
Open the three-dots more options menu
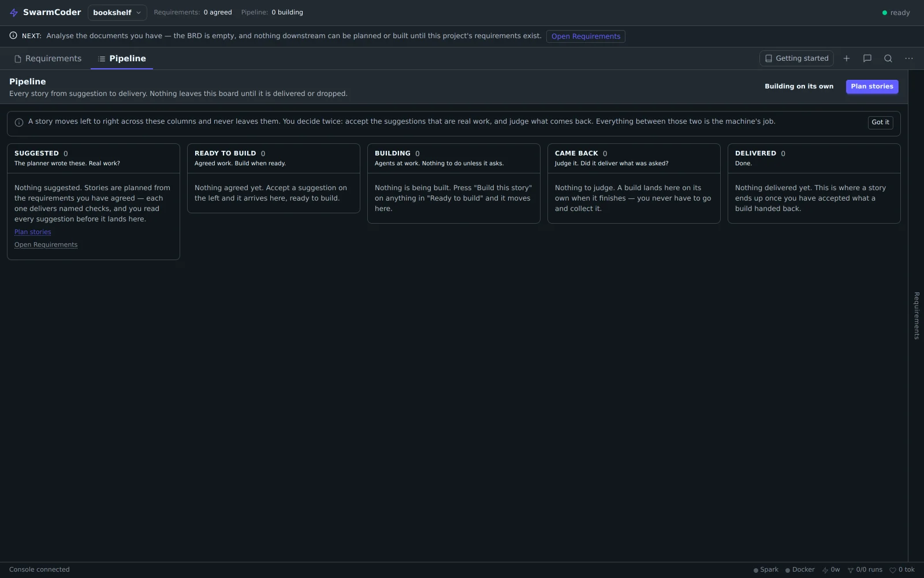(x=909, y=58)
